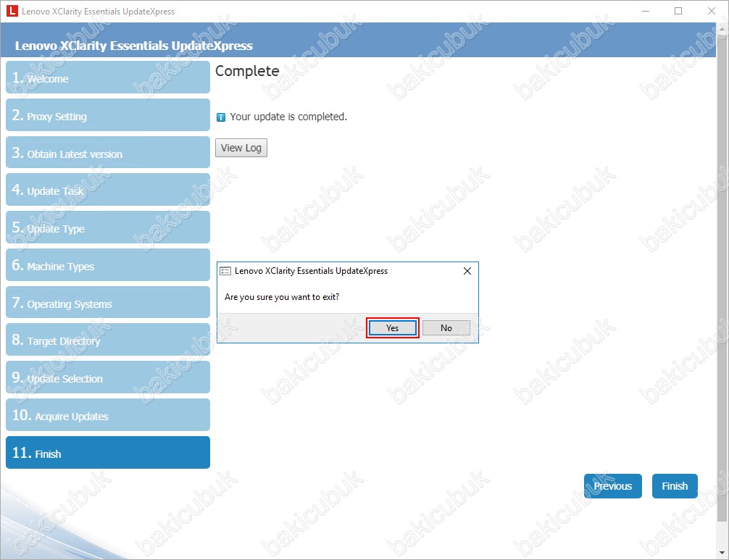The image size is (729, 560).
Task: Select step 10 Acquire Updates
Action: click(x=108, y=415)
